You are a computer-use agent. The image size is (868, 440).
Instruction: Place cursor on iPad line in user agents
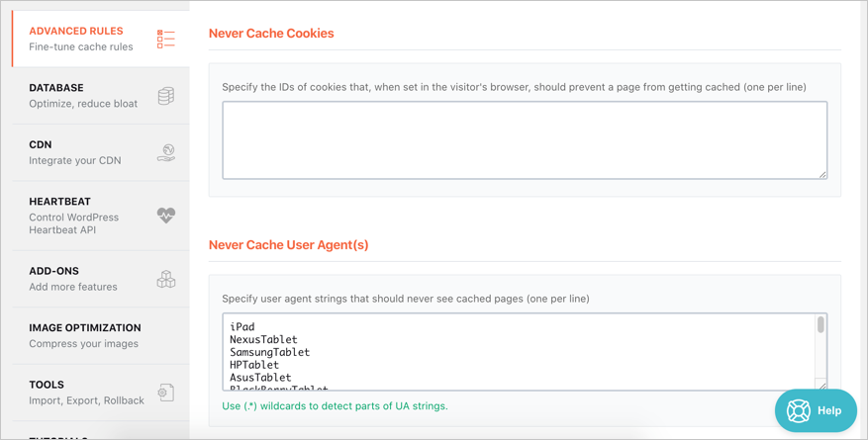[242, 326]
